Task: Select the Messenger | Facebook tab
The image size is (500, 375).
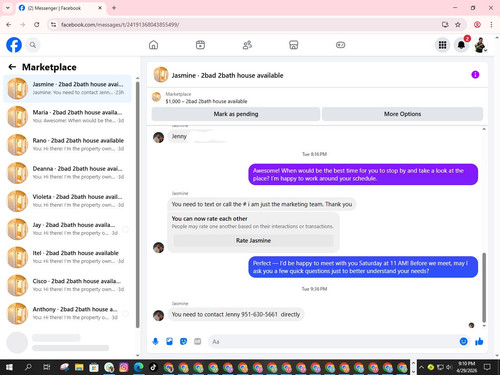Action: pos(60,8)
